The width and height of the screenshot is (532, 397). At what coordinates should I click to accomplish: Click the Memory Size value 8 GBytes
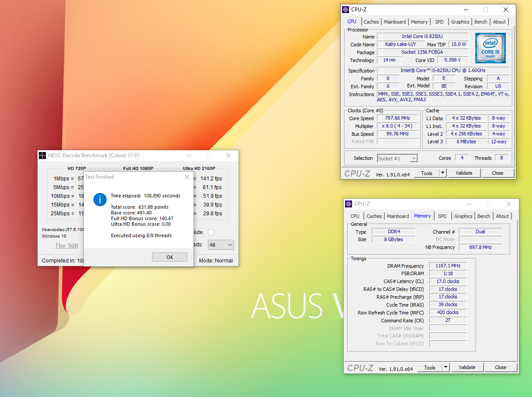coord(394,239)
